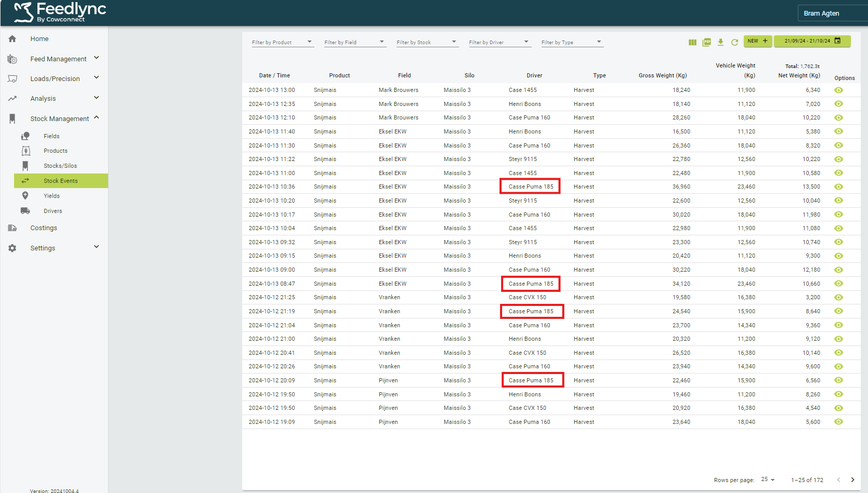Click the Yields location-pin icon
The width and height of the screenshot is (868, 493).
[x=25, y=196]
